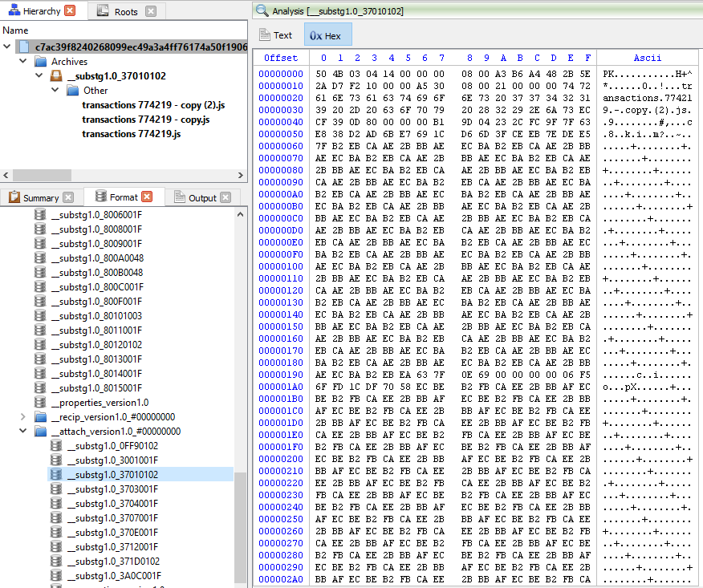Select the __substg1.0_3712001F stream
The height and width of the screenshot is (588, 703).
(x=113, y=547)
